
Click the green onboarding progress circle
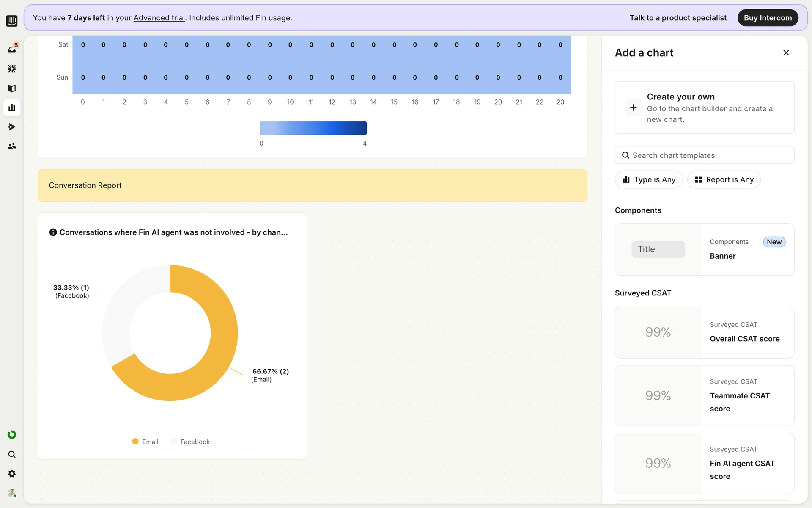click(x=12, y=435)
